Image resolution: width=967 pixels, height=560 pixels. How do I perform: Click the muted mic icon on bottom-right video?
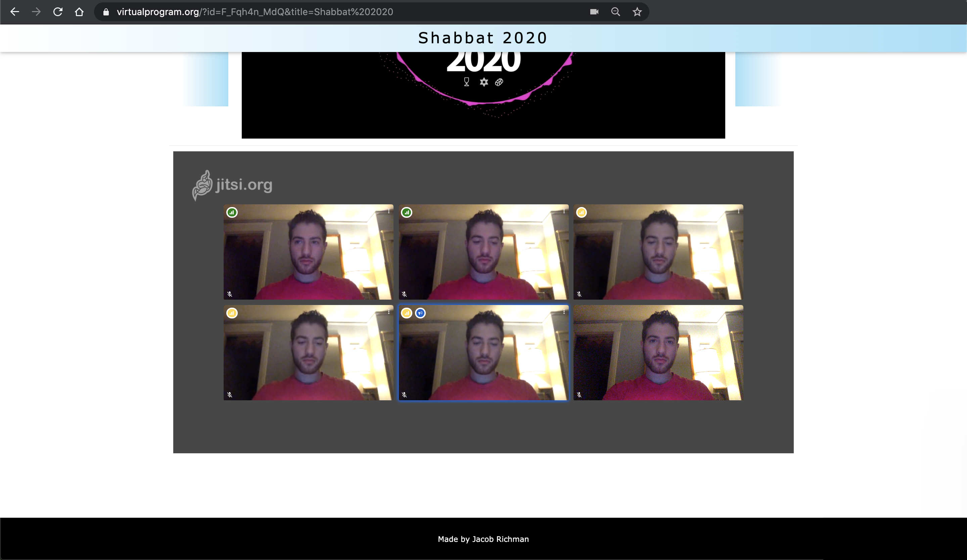coord(579,395)
